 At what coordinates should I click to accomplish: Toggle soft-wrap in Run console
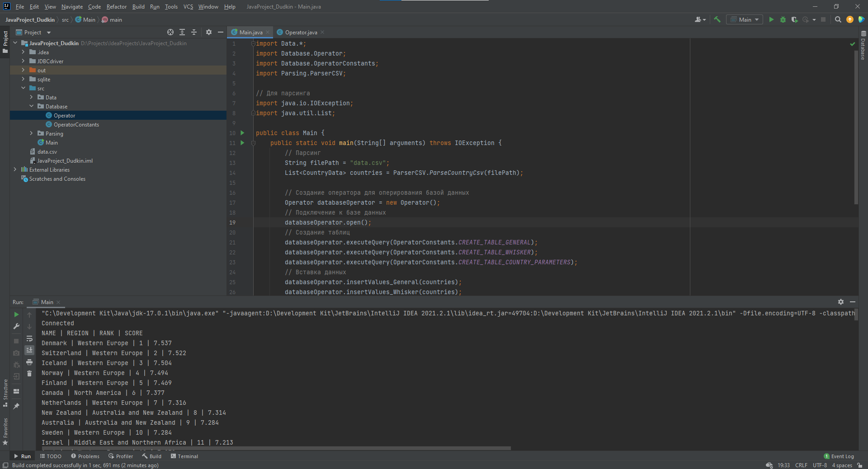point(29,338)
